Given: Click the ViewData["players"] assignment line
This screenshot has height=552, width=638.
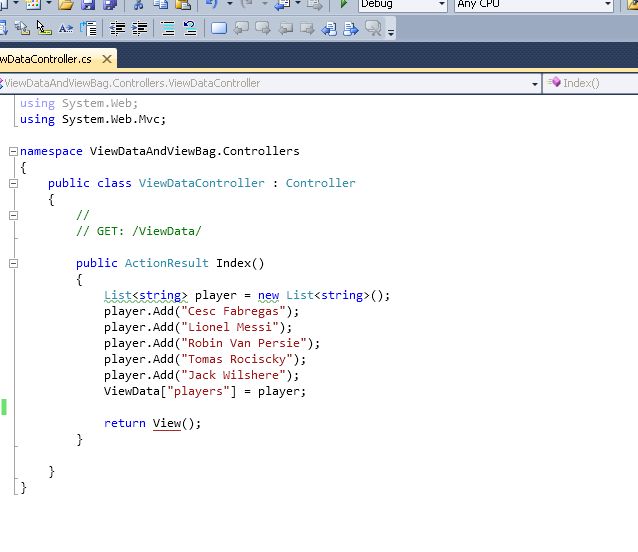Looking at the screenshot, I should coord(205,391).
